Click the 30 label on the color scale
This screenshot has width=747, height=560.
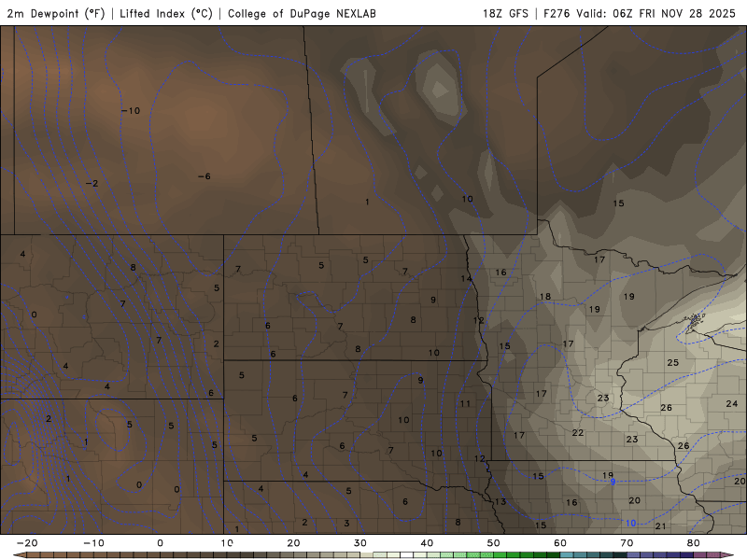[360, 543]
